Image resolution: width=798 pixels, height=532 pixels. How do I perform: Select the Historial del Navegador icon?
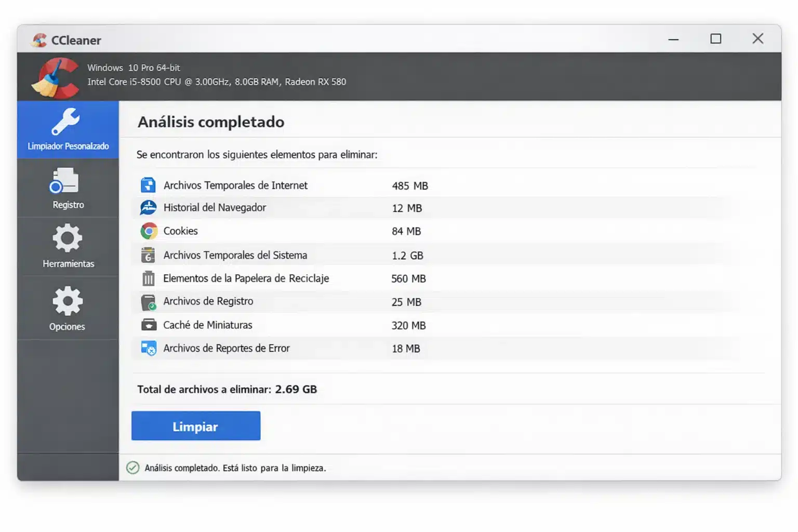tap(148, 207)
